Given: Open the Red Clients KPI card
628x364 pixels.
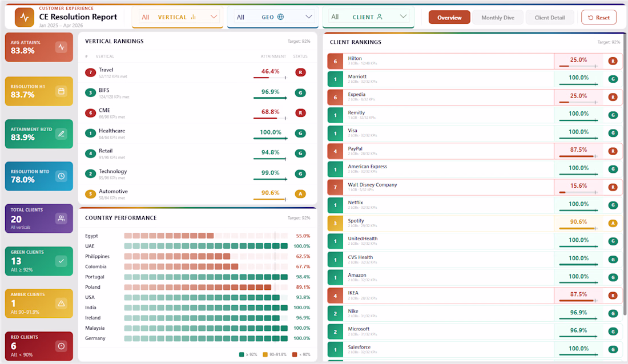Looking at the screenshot, I should [39, 346].
